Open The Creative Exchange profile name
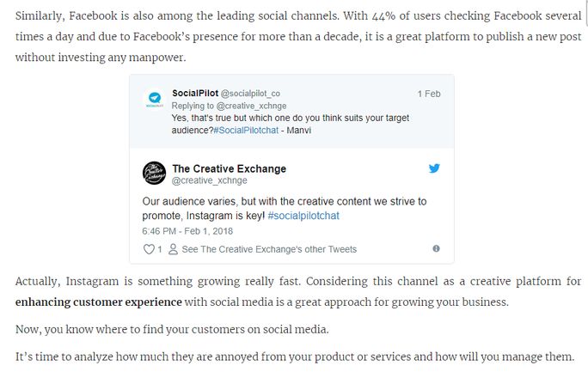 (x=229, y=168)
